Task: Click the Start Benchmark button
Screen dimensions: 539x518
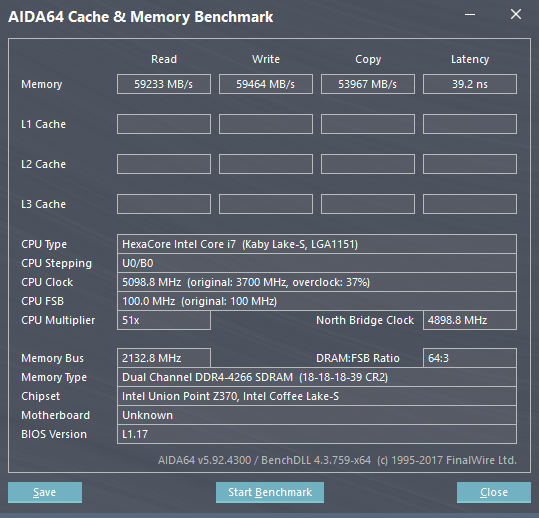Action: (270, 492)
